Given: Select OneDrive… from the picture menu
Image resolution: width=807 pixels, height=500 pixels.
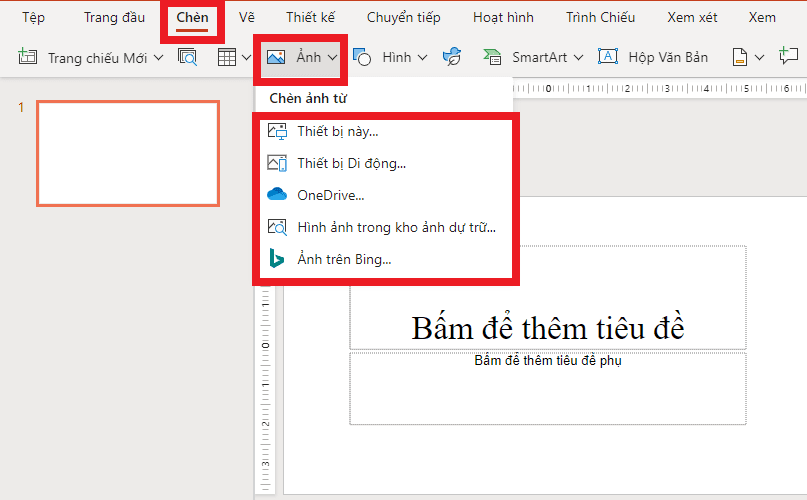Looking at the screenshot, I should [x=386, y=196].
